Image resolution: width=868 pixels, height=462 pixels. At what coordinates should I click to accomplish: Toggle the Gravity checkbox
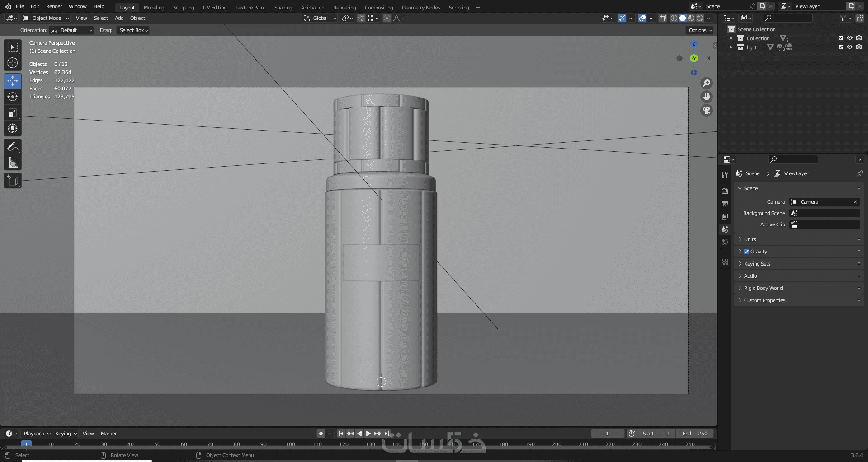click(x=746, y=252)
